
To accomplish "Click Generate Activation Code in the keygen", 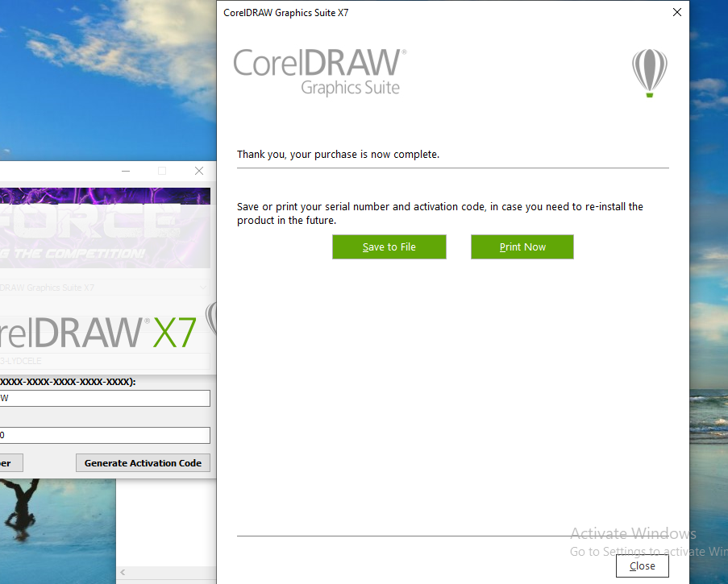I will (x=143, y=462).
